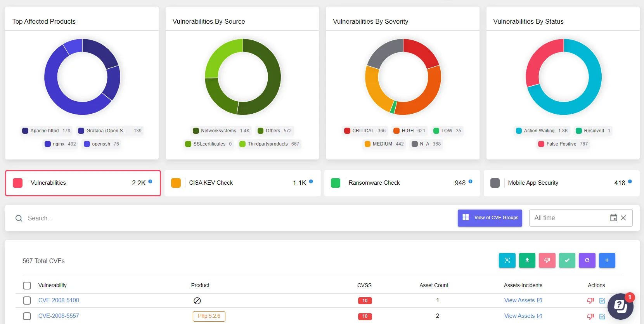
Task: Select the Vulnerabilities tab card
Action: point(83,183)
